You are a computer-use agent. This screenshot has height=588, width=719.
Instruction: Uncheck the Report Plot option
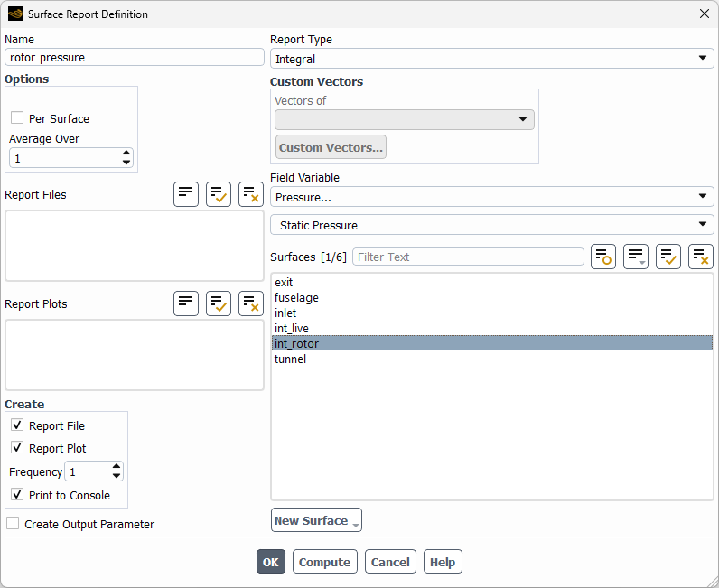tap(17, 447)
